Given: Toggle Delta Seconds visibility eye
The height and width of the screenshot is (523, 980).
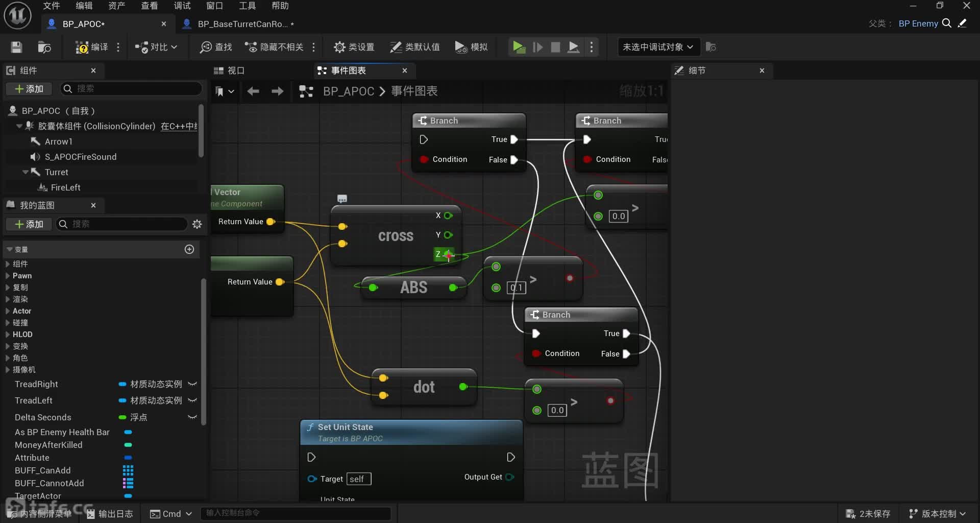Looking at the screenshot, I should pos(192,417).
